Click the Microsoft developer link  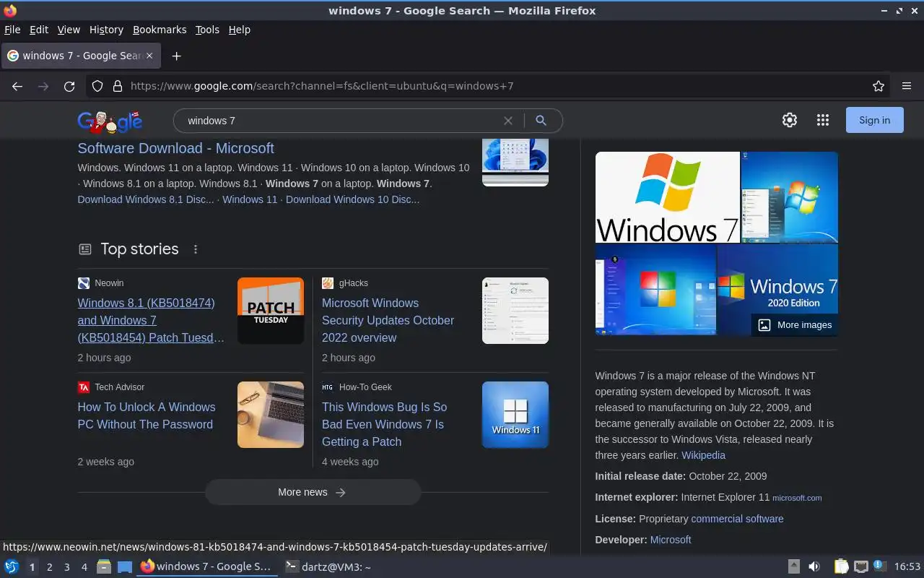[x=671, y=540]
